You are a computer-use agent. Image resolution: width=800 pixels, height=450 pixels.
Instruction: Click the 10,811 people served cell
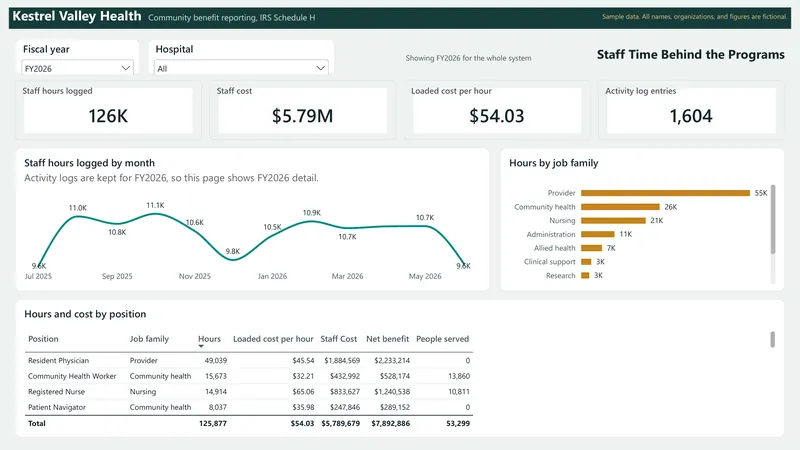459,392
